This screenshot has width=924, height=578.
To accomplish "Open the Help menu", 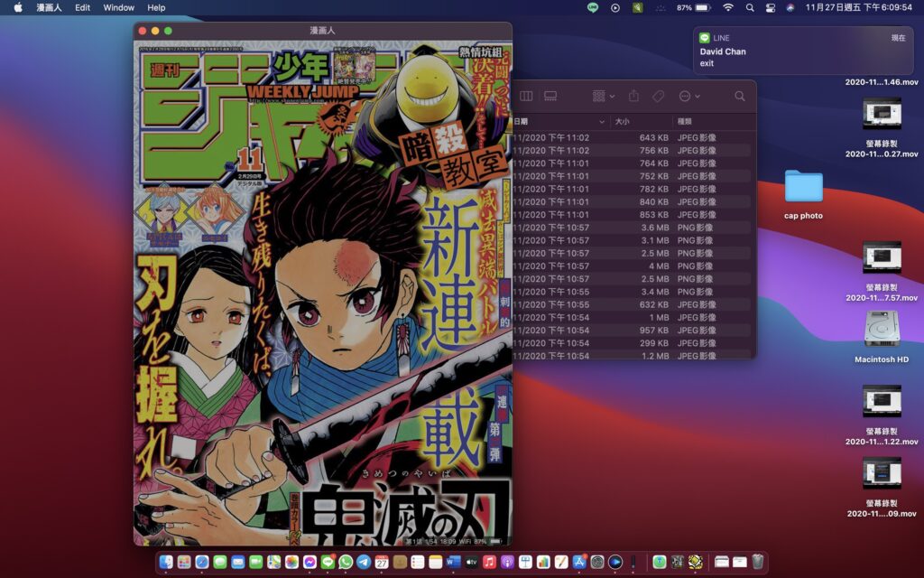I will click(156, 7).
